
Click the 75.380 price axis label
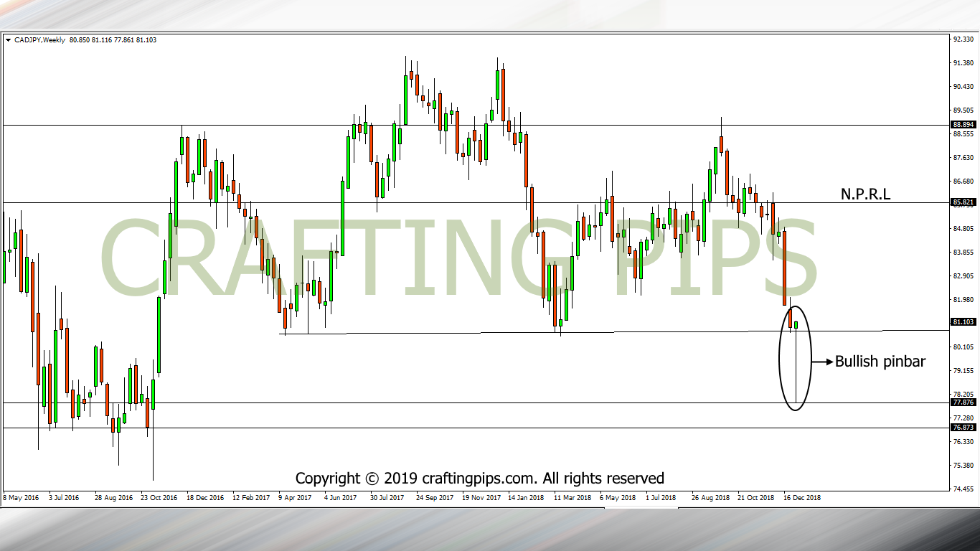963,466
